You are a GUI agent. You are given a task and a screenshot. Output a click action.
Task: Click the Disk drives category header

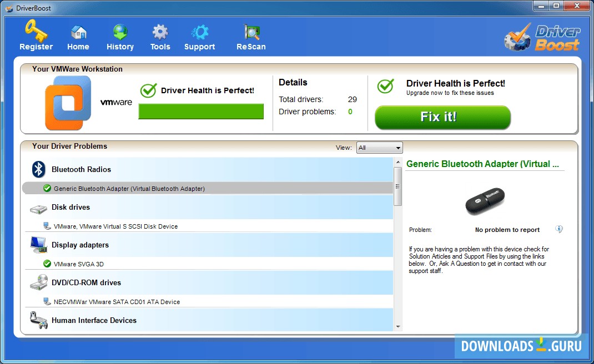pos(209,207)
